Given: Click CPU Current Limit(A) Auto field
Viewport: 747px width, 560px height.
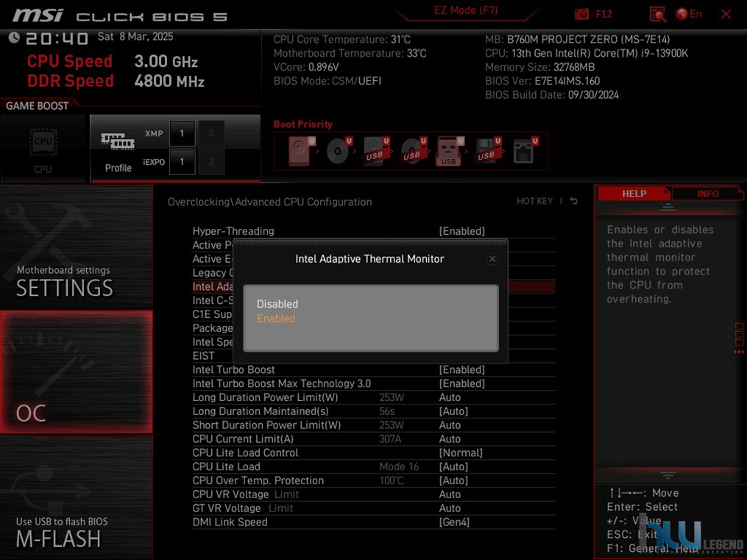Looking at the screenshot, I should [450, 439].
